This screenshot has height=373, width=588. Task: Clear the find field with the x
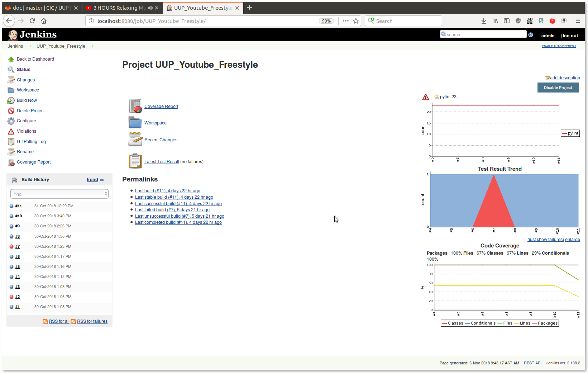coord(106,193)
